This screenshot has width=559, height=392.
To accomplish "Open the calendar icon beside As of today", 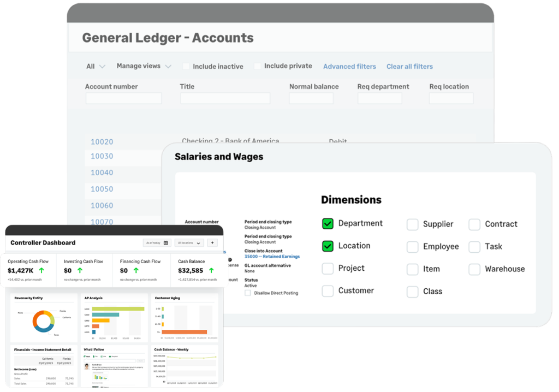I will coord(166,243).
